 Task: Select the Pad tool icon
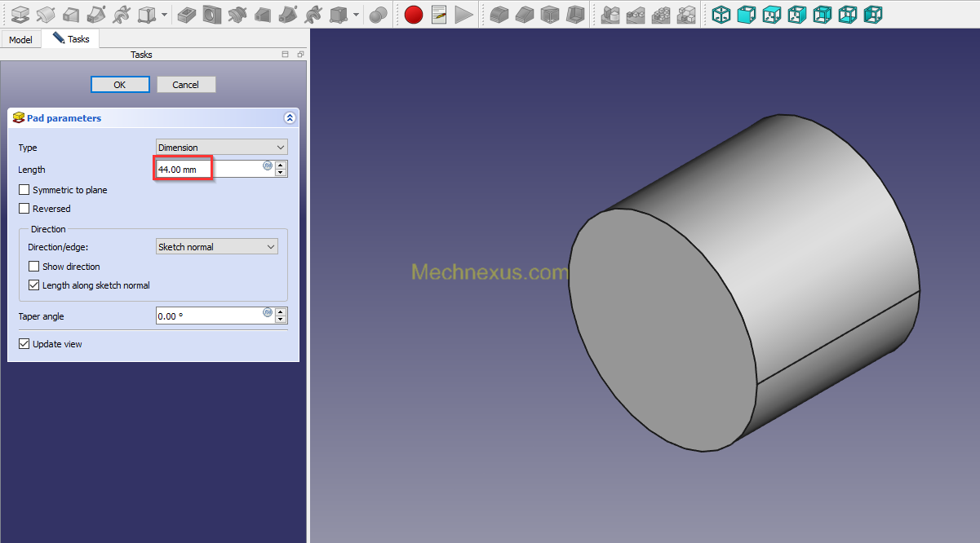tap(20, 14)
